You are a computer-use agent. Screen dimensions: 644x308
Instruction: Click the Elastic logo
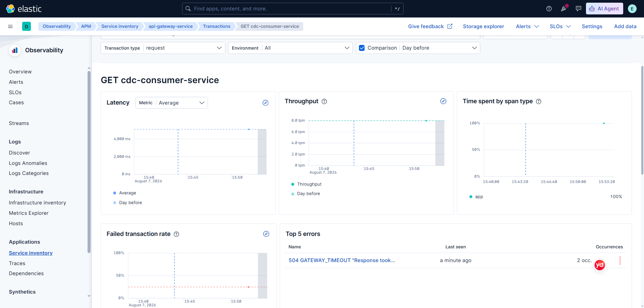click(24, 9)
